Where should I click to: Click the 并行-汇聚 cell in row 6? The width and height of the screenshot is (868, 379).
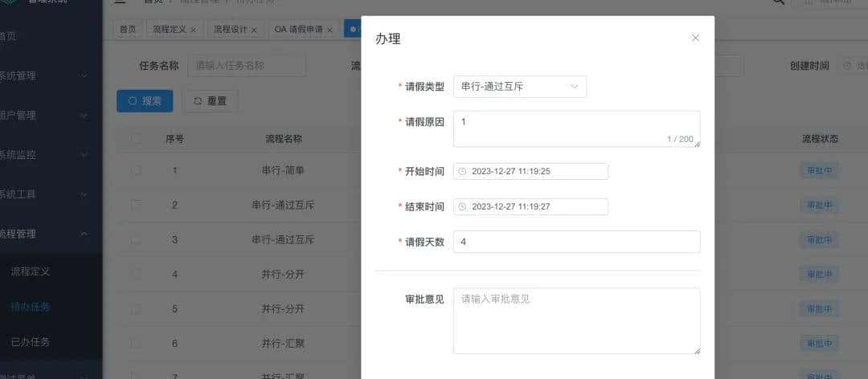283,344
